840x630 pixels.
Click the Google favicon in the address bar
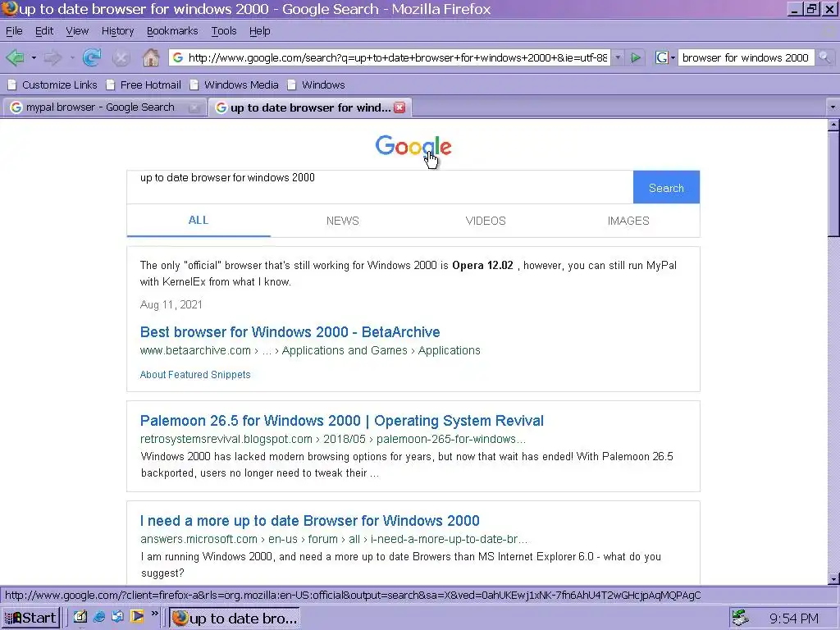click(178, 57)
